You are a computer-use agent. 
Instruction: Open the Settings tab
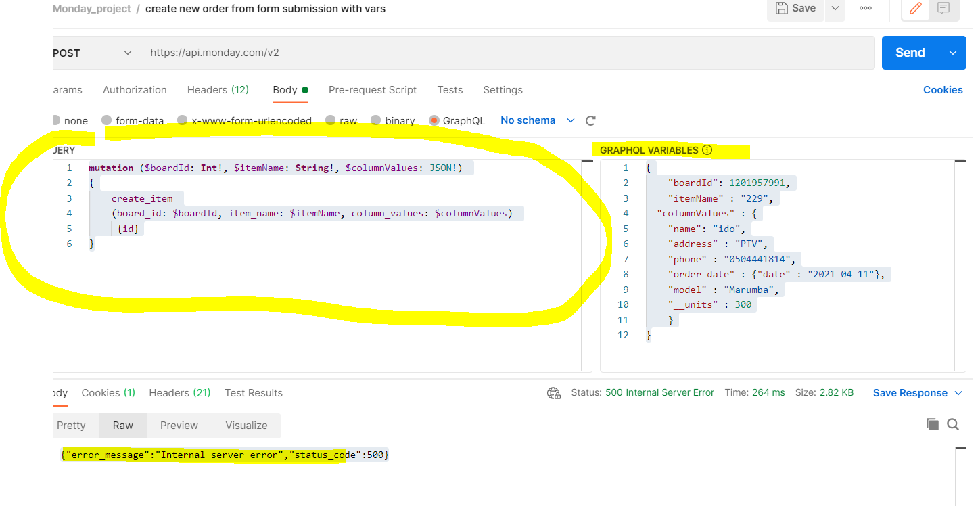click(503, 90)
